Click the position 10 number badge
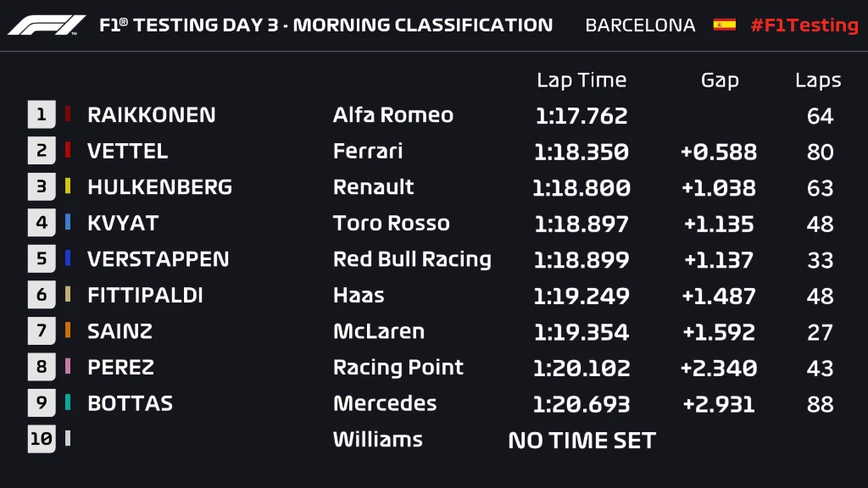The width and height of the screenshot is (868, 488). [x=41, y=439]
